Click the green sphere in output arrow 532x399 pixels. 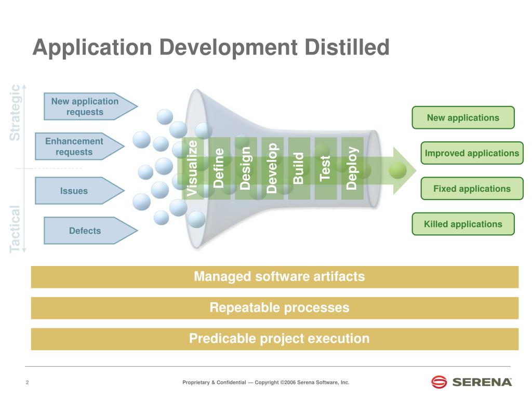click(x=397, y=170)
